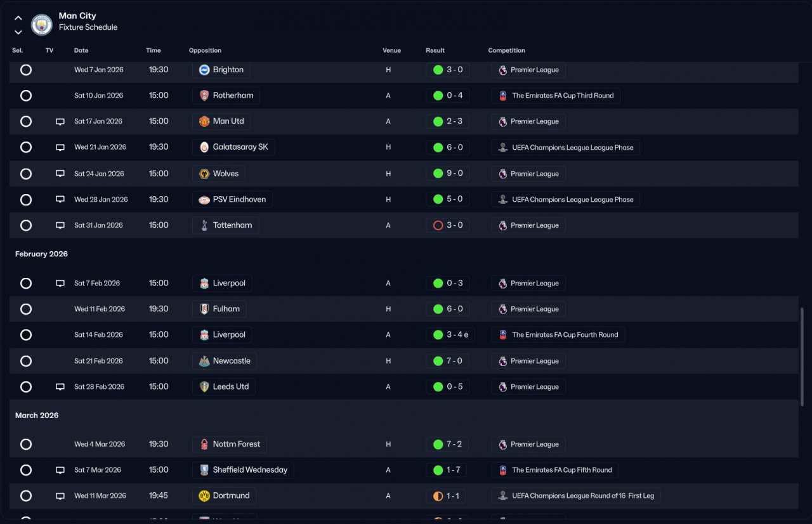Image resolution: width=812 pixels, height=524 pixels.
Task: Select the Fulham fixture radio button
Action: [x=26, y=309]
